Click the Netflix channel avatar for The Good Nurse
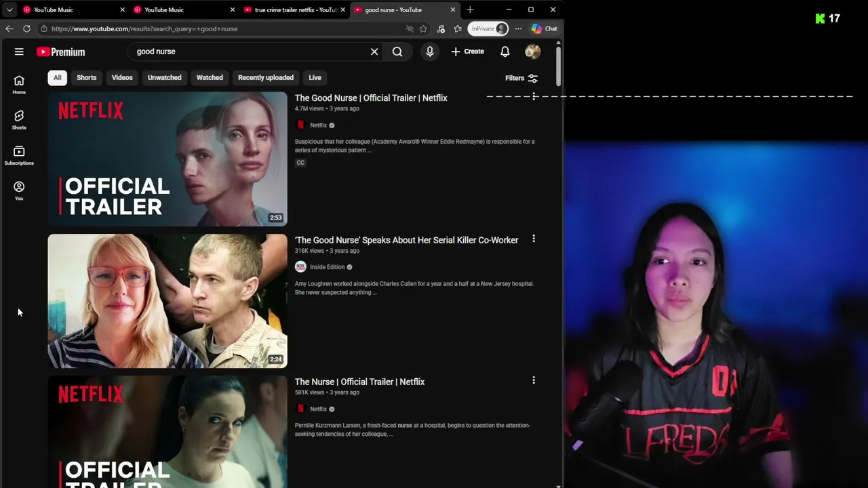The height and width of the screenshot is (488, 868). coord(300,125)
